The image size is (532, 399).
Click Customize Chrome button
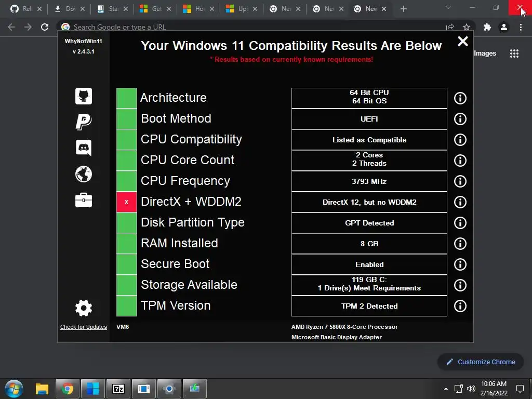[481, 362]
